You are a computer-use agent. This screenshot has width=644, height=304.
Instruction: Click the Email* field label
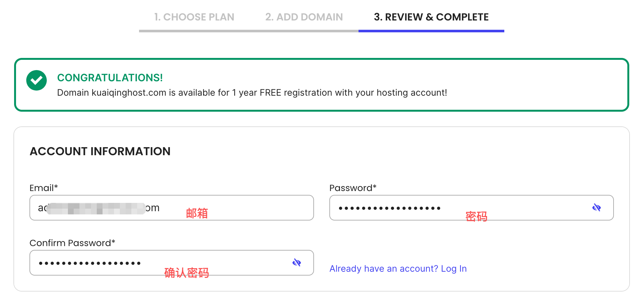point(44,188)
